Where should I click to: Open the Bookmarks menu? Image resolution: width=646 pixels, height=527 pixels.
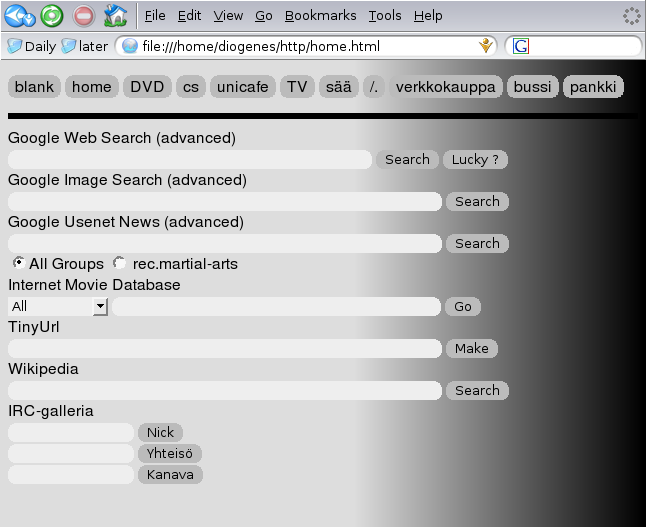[321, 16]
